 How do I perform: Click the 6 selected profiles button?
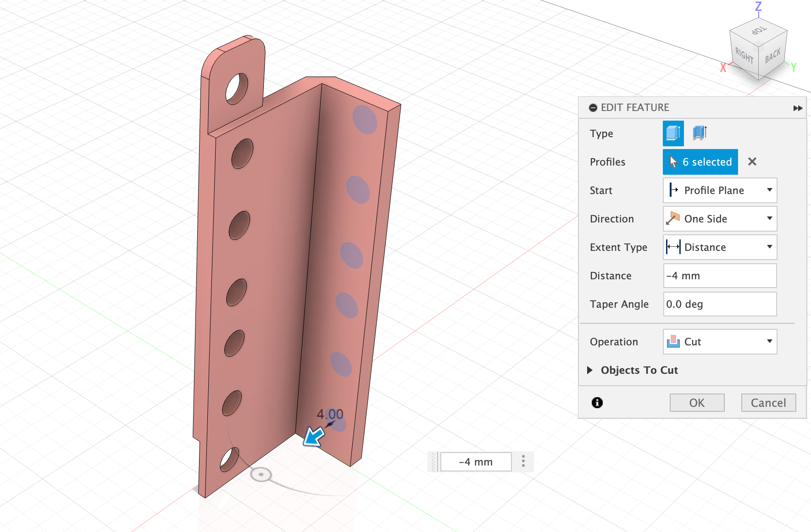(700, 162)
